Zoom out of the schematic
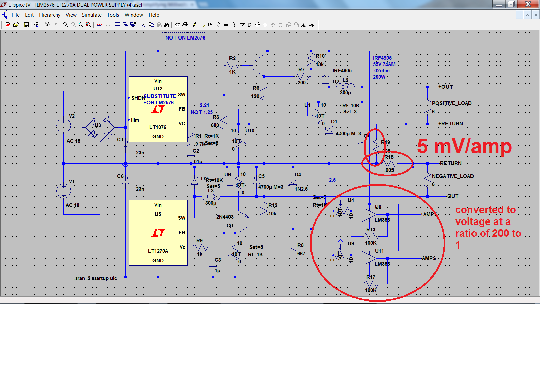The height and width of the screenshot is (392, 540). pos(81,25)
